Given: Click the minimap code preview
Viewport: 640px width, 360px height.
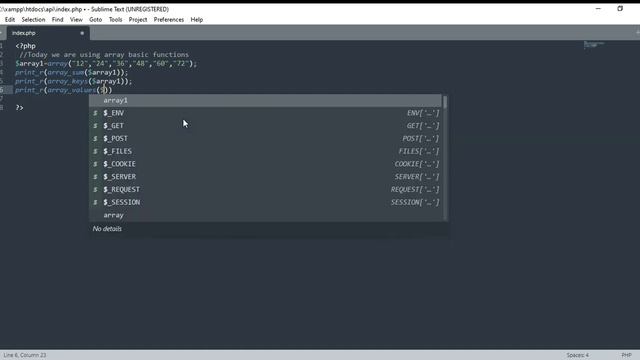Looking at the screenshot, I should pyautogui.click(x=594, y=44).
